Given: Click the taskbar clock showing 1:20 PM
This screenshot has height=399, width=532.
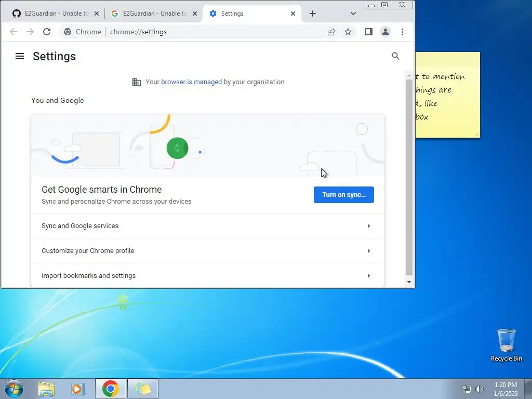Looking at the screenshot, I should [506, 389].
